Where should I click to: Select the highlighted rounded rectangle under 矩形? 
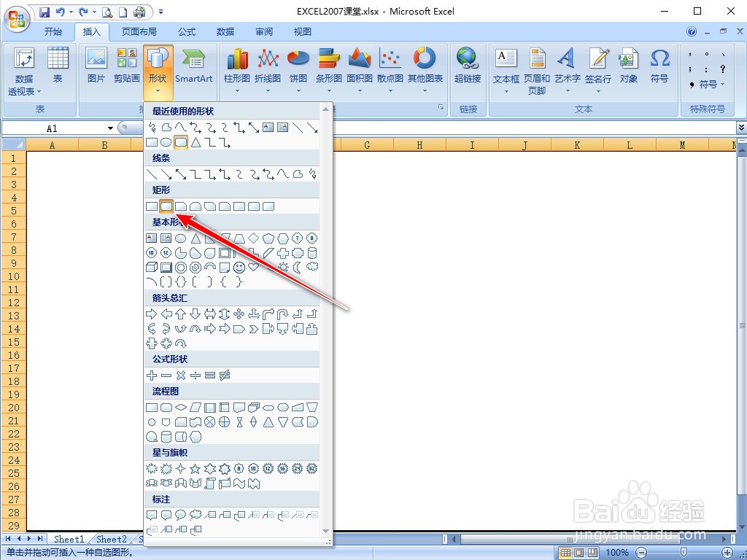[166, 206]
